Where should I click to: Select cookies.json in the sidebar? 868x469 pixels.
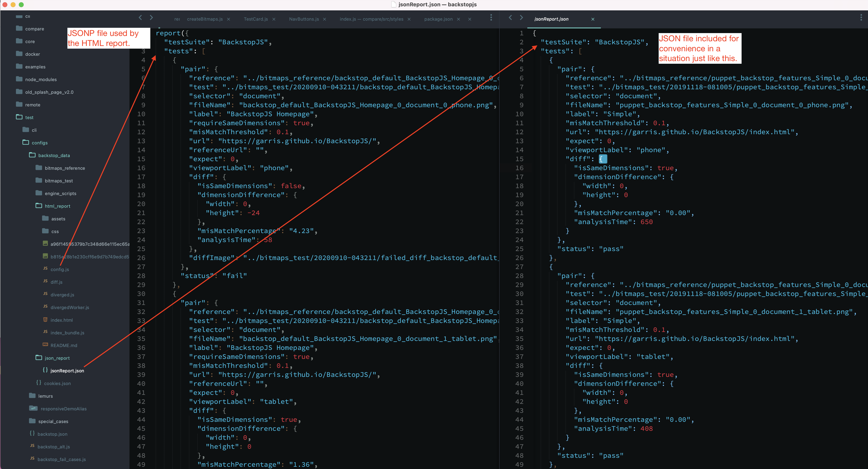[x=57, y=383]
